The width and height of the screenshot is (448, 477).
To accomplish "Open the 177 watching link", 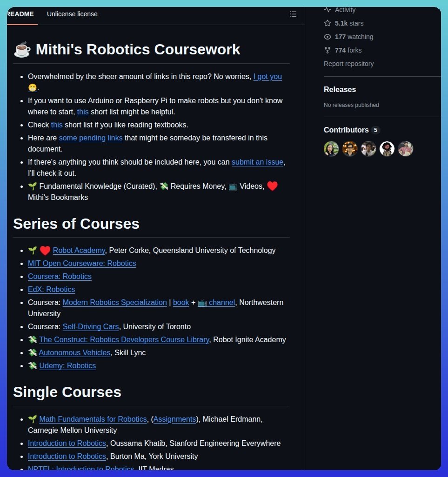I will tap(354, 37).
